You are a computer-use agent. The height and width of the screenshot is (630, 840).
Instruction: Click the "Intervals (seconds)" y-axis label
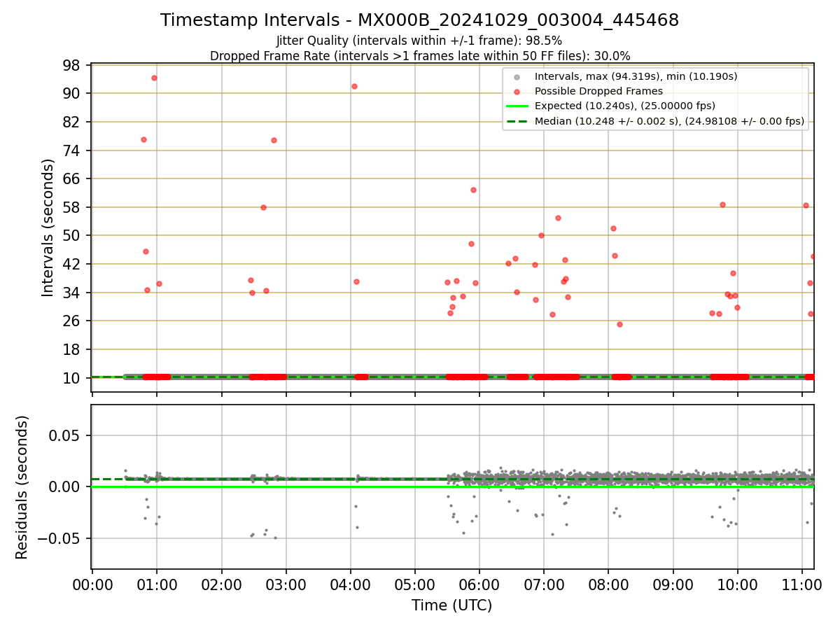coord(48,227)
